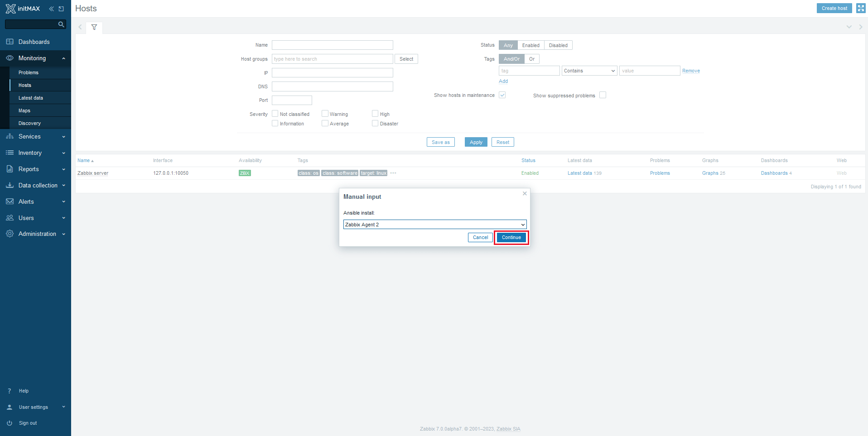This screenshot has width=868, height=436.
Task: Click the Create host button
Action: 834,8
